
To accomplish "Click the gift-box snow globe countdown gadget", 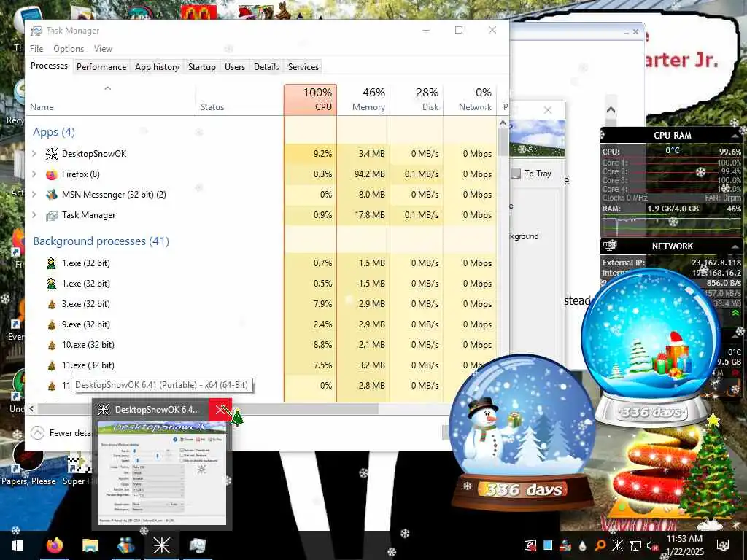I will tap(651, 347).
